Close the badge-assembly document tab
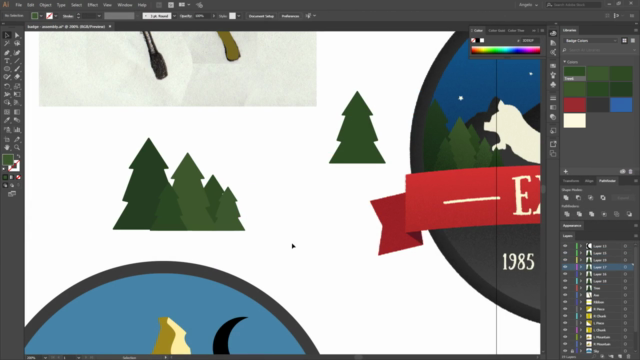The image size is (640, 360). pos(110,27)
